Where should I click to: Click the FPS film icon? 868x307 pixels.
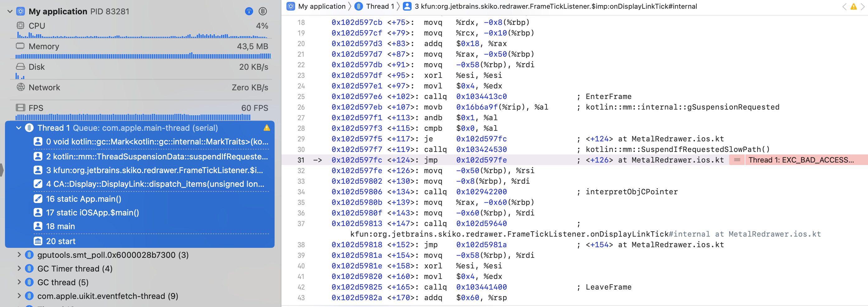click(x=21, y=108)
